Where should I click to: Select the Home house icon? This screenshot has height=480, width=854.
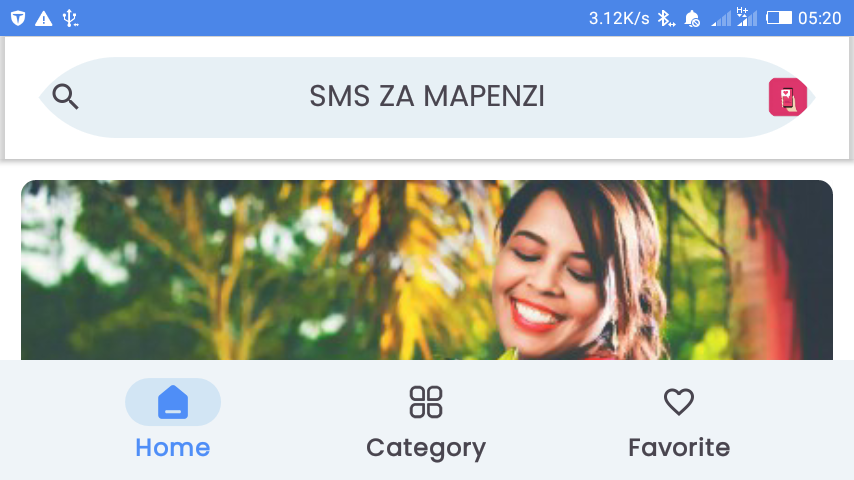[173, 402]
